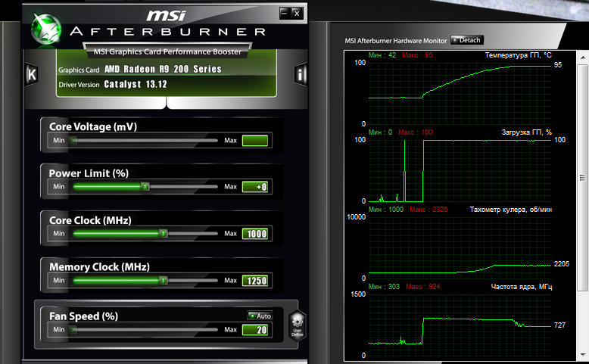The image size is (589, 364).
Task: Click the hardware monitor scrollbar thumb
Action: coord(583,177)
